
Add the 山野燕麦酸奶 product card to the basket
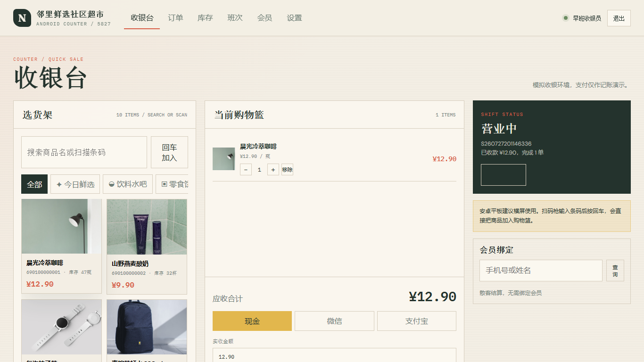pyautogui.click(x=147, y=247)
